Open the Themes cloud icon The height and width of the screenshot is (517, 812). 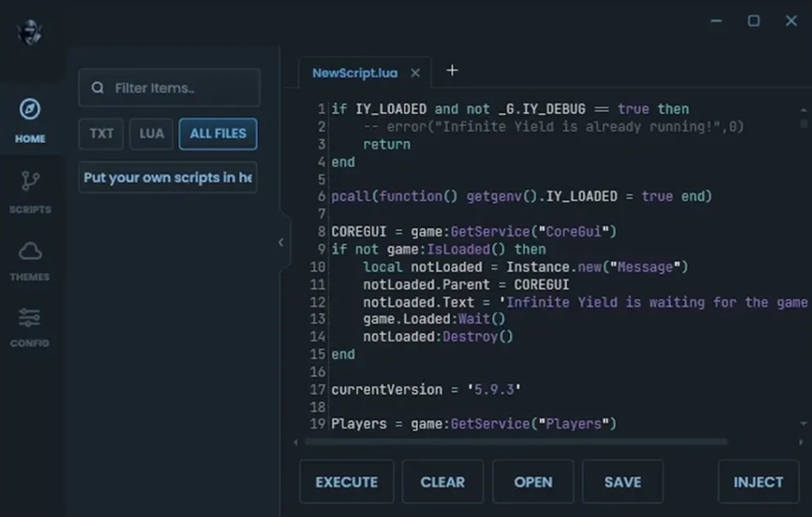click(x=30, y=252)
